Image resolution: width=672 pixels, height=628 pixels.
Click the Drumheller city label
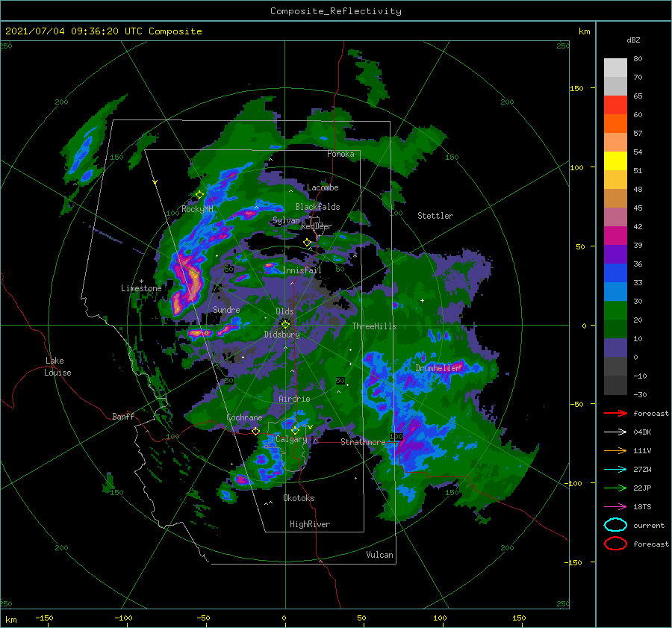(x=438, y=368)
